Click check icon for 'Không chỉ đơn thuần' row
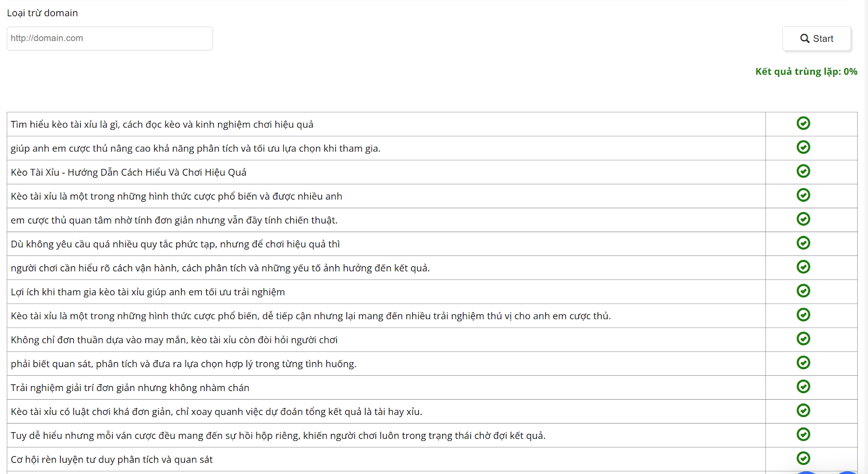Viewport: 868px width, 474px height. coord(803,339)
